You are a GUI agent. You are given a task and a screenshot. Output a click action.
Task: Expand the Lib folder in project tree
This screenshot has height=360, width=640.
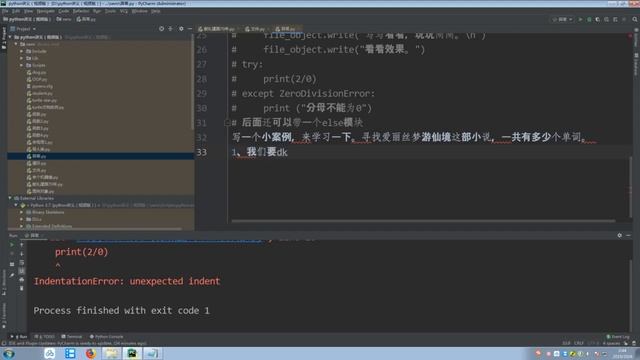pos(22,58)
